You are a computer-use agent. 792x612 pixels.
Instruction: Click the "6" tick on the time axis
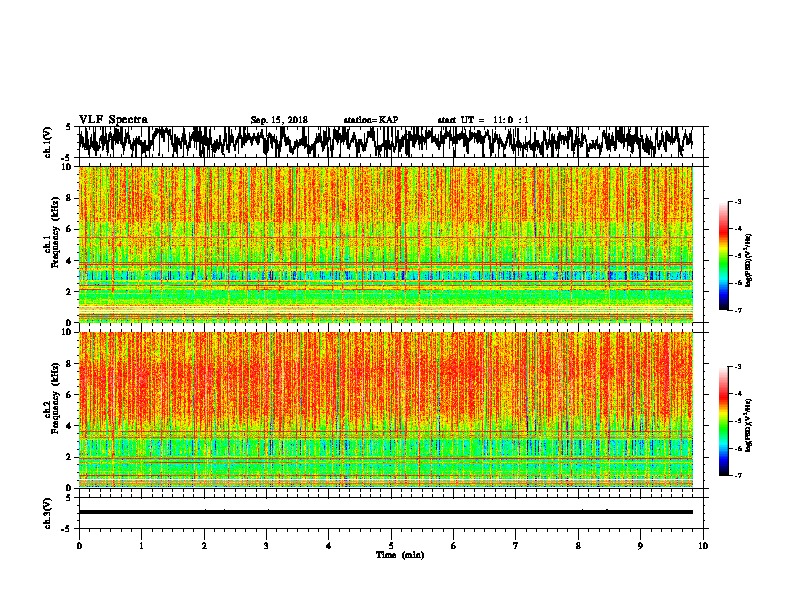click(453, 546)
